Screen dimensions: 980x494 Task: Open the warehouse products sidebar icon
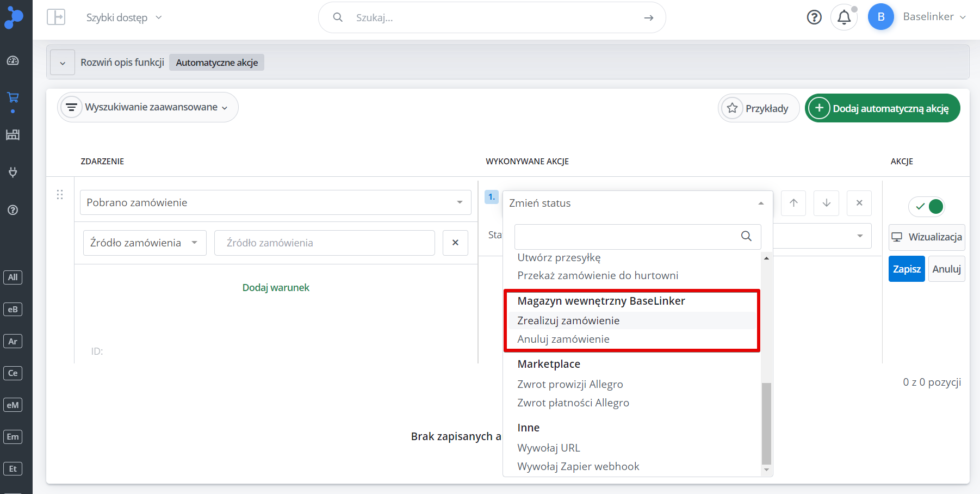pos(13,134)
